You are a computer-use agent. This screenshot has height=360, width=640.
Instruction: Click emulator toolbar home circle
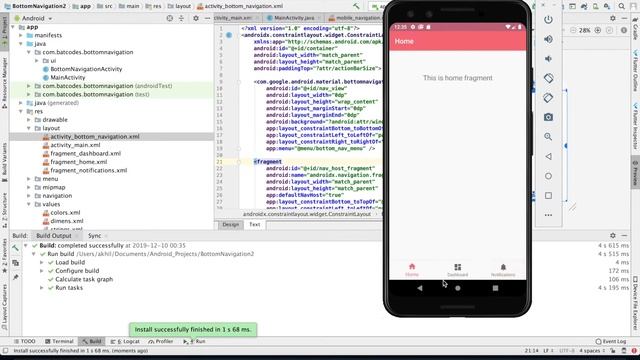tap(548, 176)
